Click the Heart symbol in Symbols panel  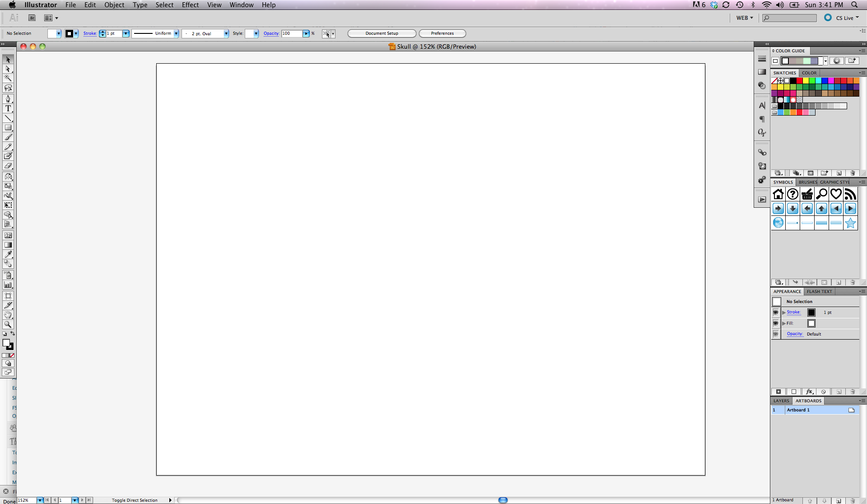836,194
